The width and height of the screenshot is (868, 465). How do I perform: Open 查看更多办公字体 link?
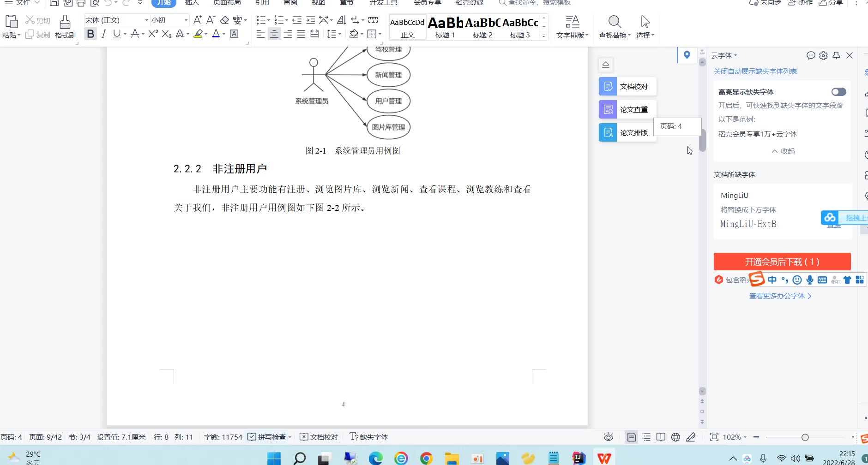780,296
